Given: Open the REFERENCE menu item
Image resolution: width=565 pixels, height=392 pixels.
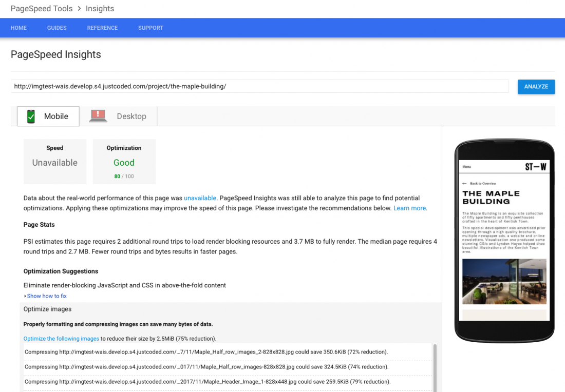Looking at the screenshot, I should click(x=102, y=28).
